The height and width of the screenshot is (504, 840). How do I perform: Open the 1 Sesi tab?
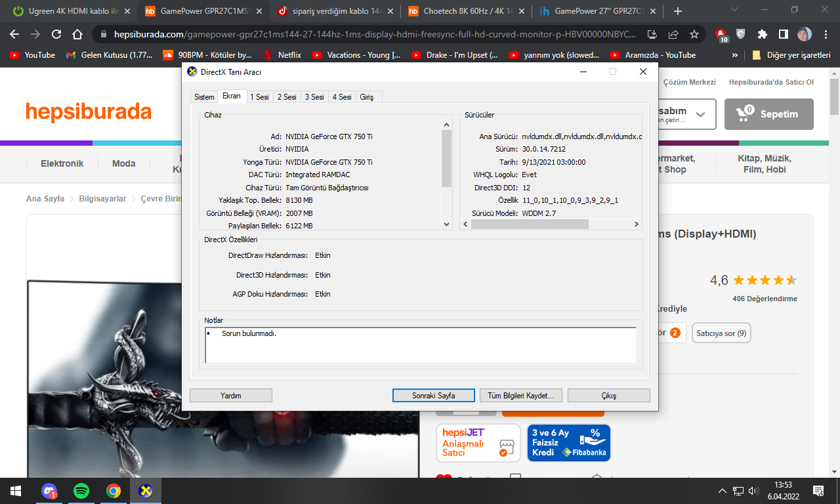click(x=260, y=97)
